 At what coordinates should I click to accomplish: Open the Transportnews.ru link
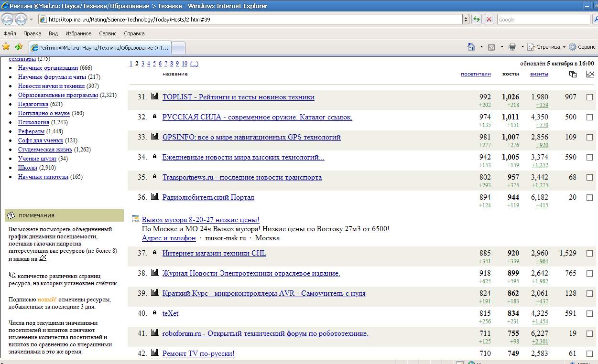242,177
